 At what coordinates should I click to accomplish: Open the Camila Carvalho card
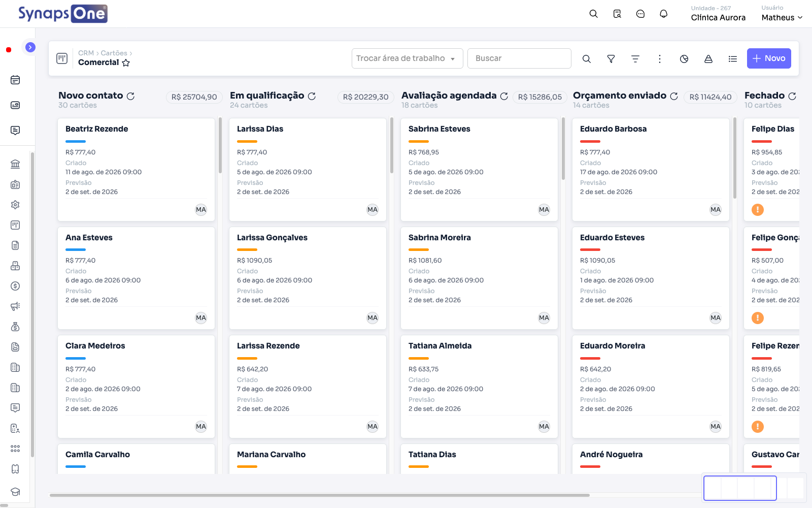(x=136, y=459)
